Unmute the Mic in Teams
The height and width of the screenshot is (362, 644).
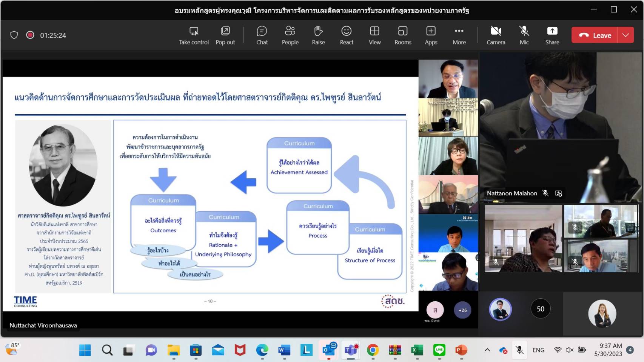[x=524, y=35]
